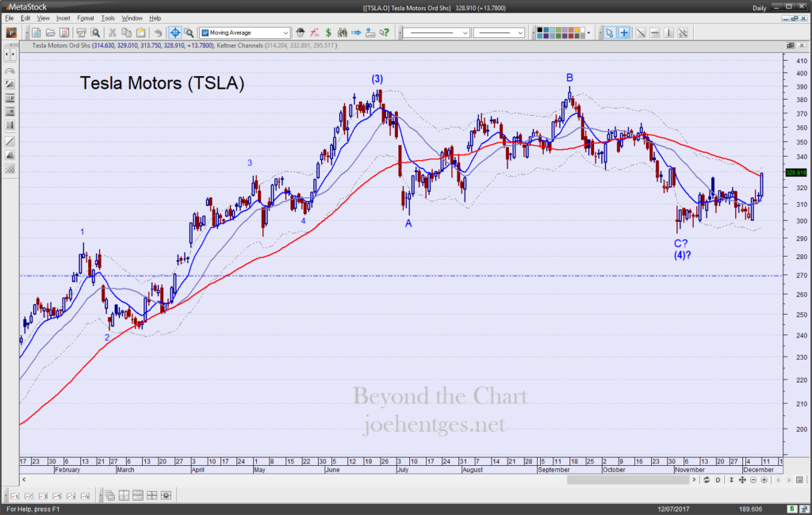Click the left sidebar diagonal line icon
Screen dimensions: 812x515
pyautogui.click(x=10, y=141)
